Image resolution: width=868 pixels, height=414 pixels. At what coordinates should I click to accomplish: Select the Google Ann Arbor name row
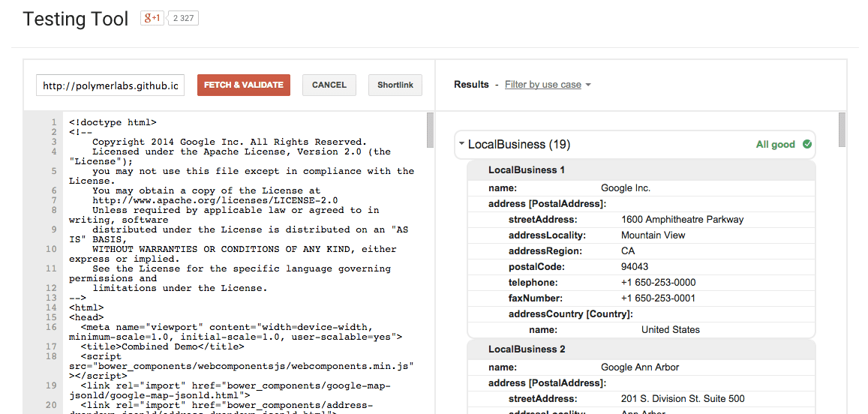point(641,367)
